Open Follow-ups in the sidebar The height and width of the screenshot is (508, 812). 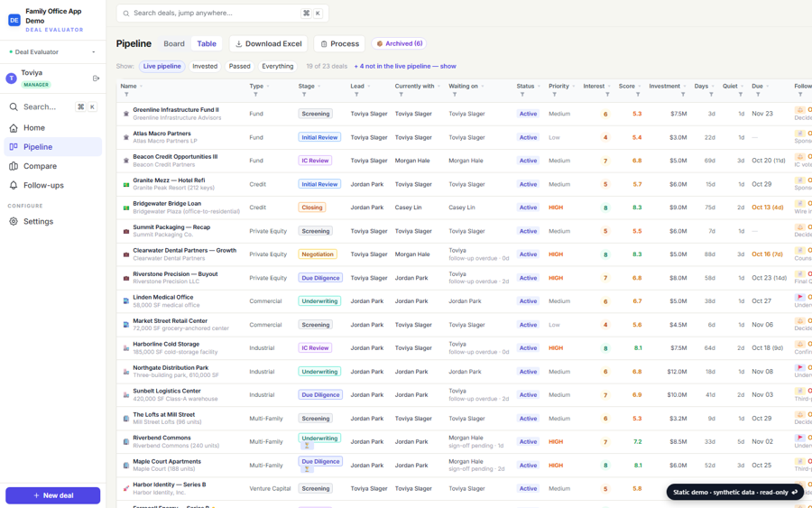[x=53, y=185]
